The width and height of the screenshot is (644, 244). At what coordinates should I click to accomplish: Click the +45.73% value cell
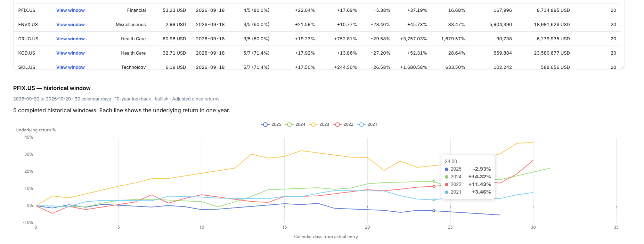tap(417, 25)
